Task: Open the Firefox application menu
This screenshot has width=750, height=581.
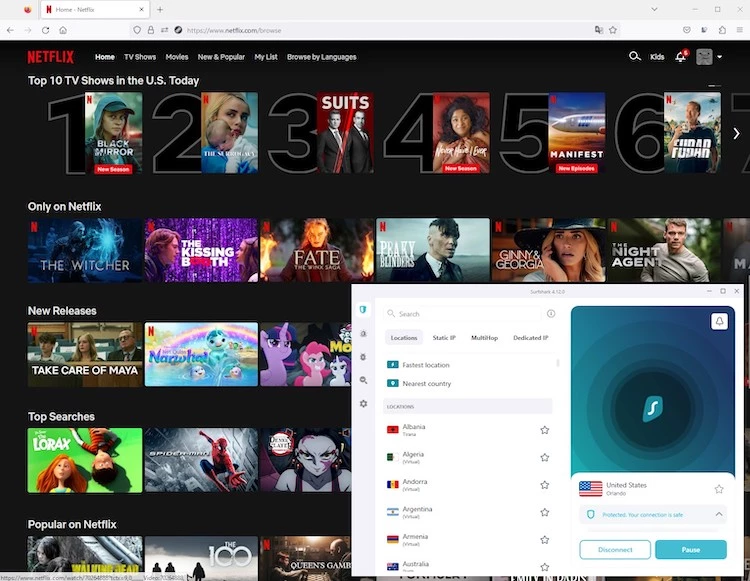Action: (x=739, y=30)
